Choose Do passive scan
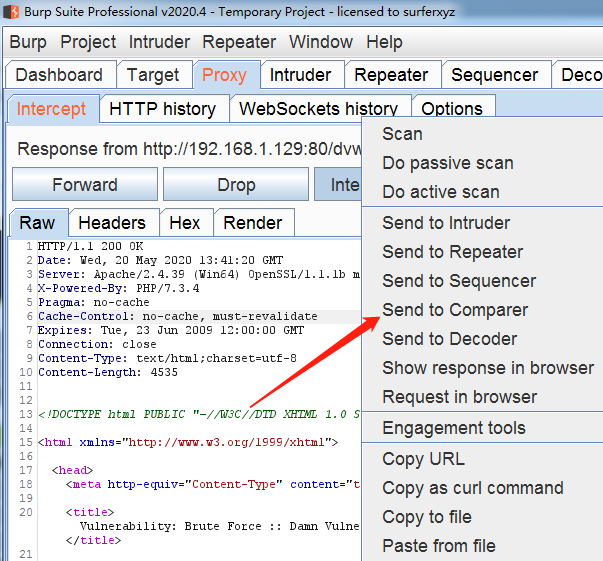 483,163
